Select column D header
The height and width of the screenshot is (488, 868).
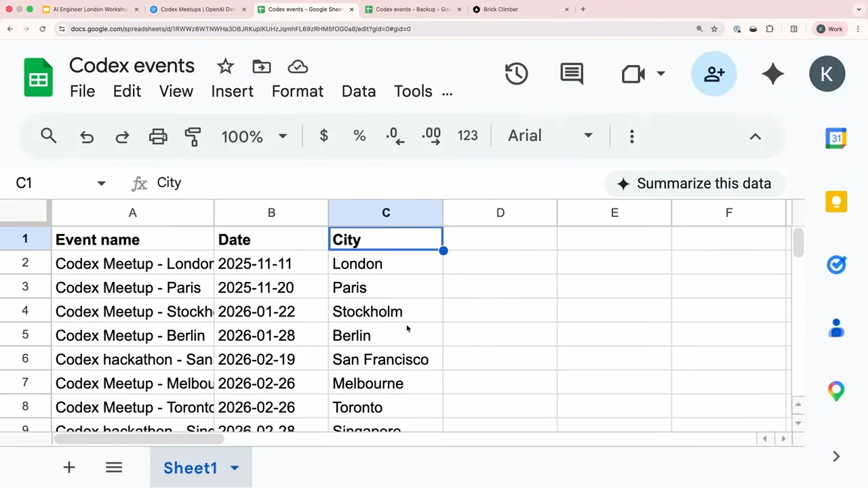500,213
